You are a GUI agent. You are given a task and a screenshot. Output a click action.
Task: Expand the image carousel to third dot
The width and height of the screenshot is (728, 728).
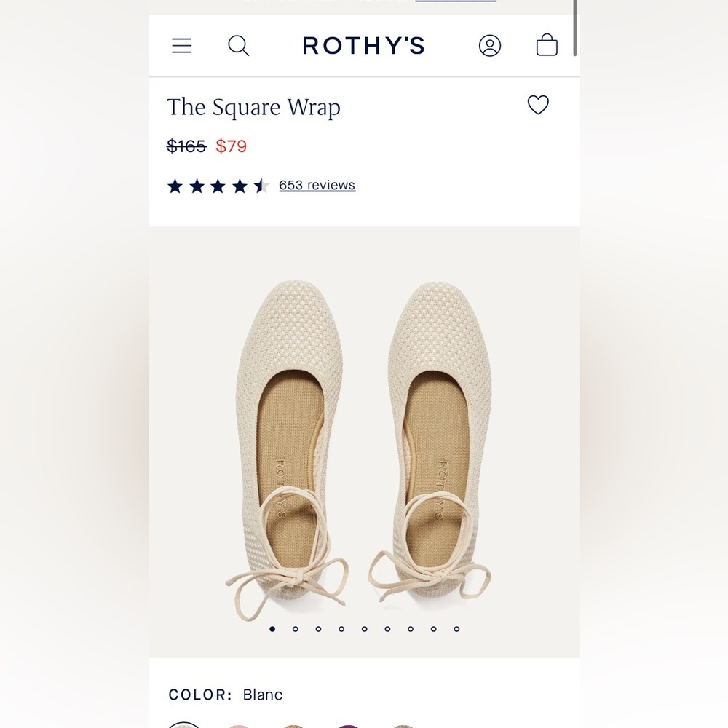point(319,628)
